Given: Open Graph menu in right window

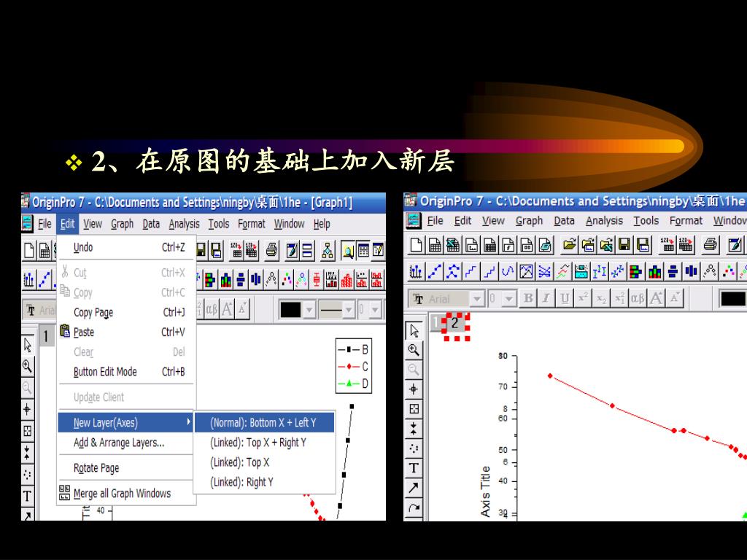Looking at the screenshot, I should tap(529, 221).
